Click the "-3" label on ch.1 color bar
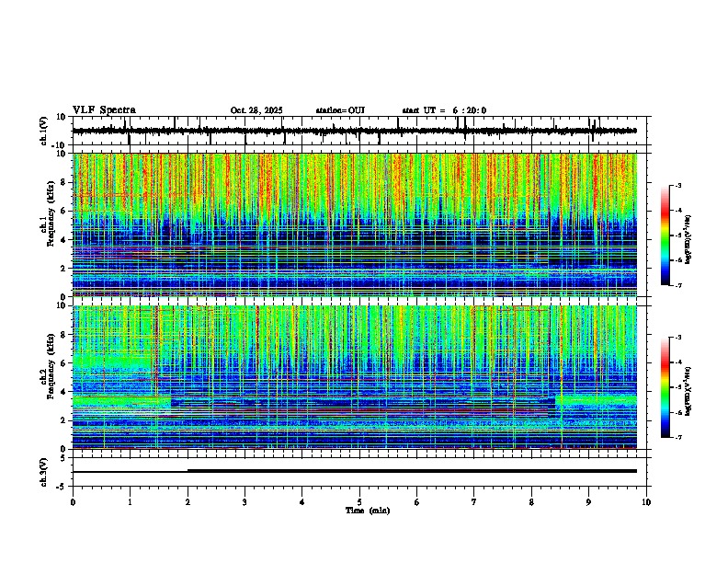 [678, 185]
